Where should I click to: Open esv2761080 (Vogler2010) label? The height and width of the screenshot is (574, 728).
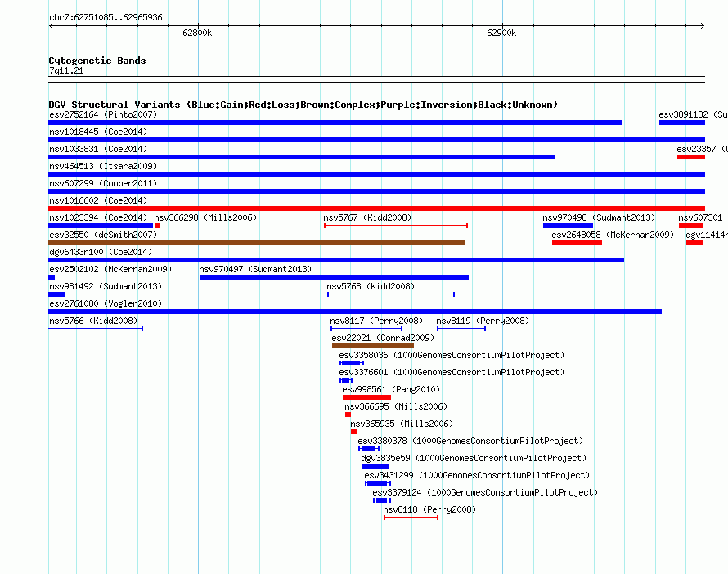(106, 303)
